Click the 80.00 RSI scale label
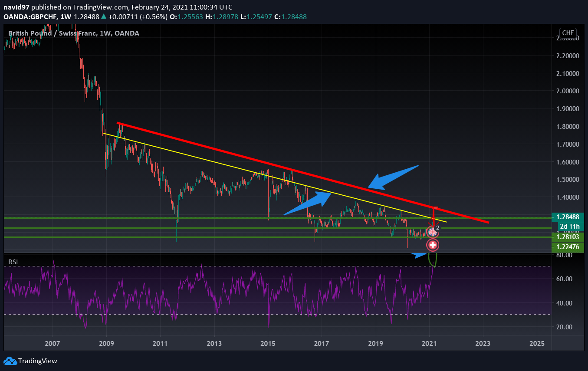 coord(564,255)
